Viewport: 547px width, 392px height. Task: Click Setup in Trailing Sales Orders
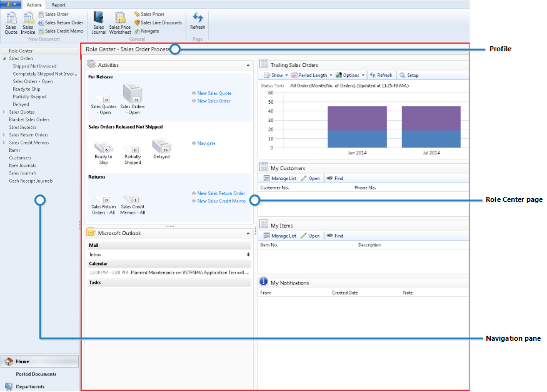coord(410,74)
